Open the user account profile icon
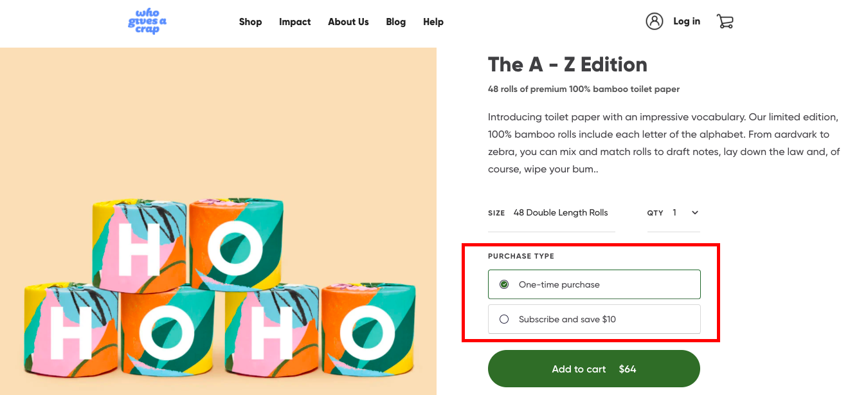 click(654, 21)
